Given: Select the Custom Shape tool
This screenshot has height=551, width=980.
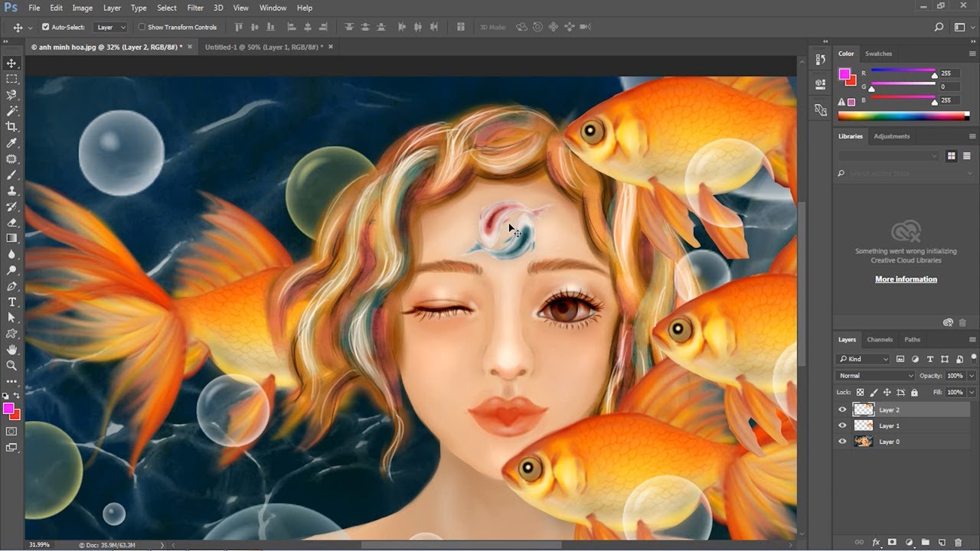Looking at the screenshot, I should click(11, 334).
